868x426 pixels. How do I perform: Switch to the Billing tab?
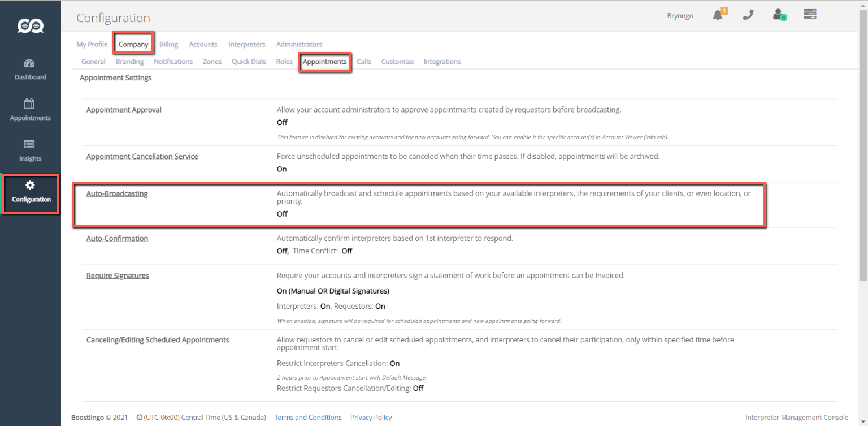pos(168,44)
